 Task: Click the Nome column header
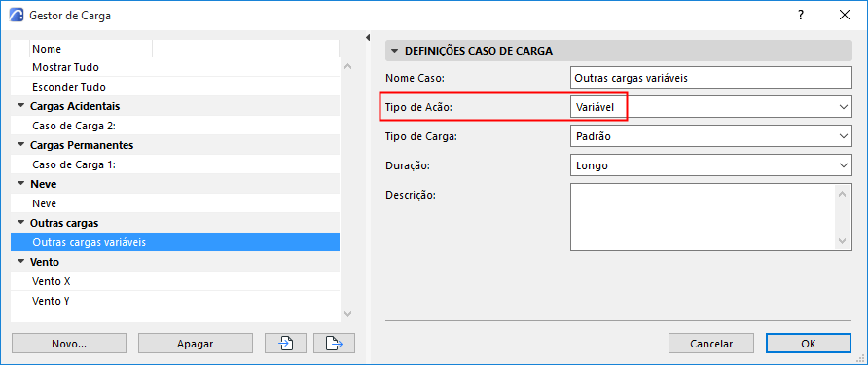click(x=90, y=49)
